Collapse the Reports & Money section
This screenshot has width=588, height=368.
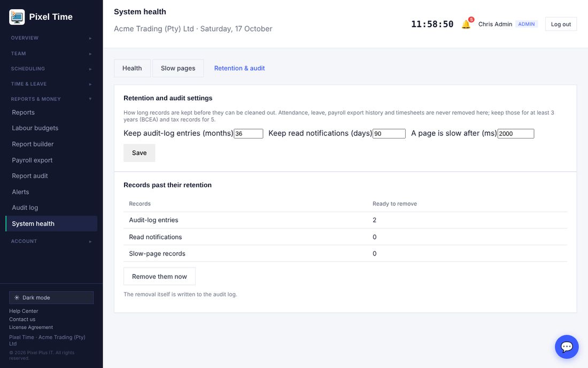tap(51, 99)
